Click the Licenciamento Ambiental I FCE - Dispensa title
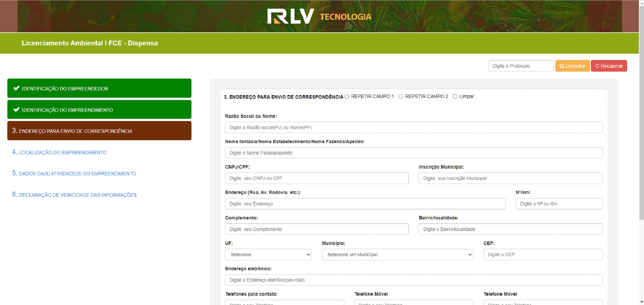Viewport: 644px width, 305px height. point(90,43)
